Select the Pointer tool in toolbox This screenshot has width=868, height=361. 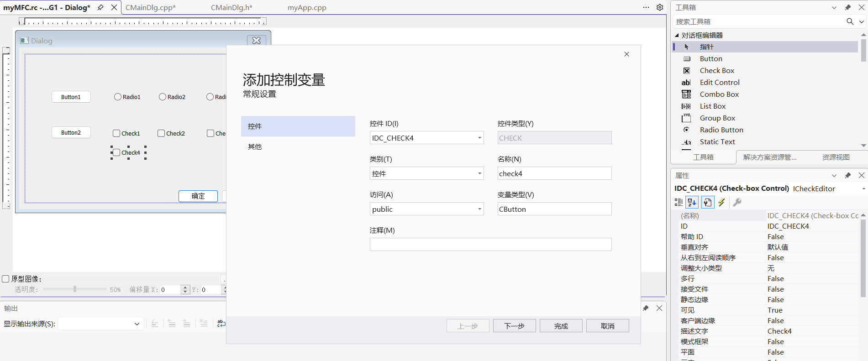tap(765, 47)
